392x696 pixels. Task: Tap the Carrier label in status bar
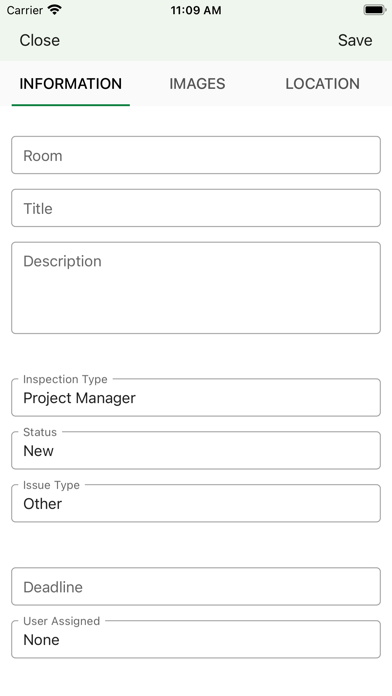(24, 10)
